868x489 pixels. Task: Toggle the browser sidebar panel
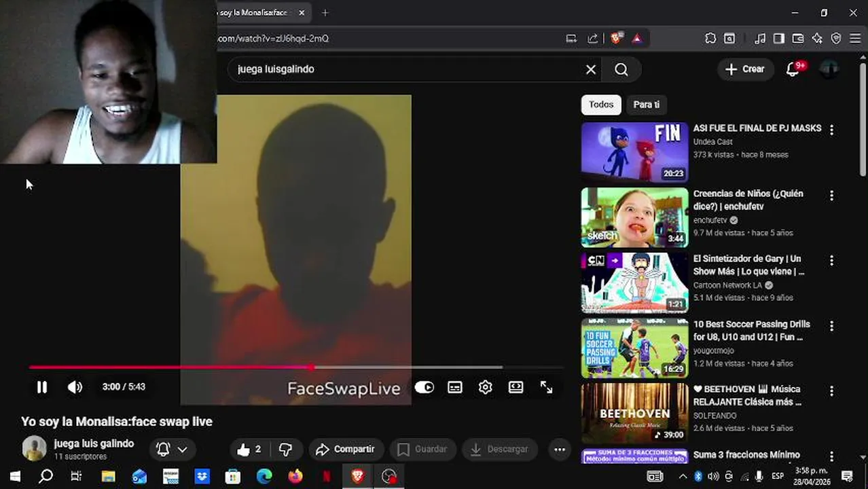[x=779, y=39]
